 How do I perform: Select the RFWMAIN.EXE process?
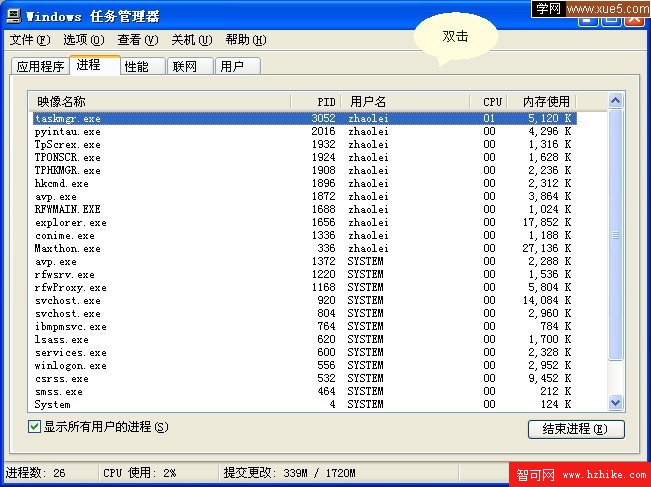(x=305, y=209)
